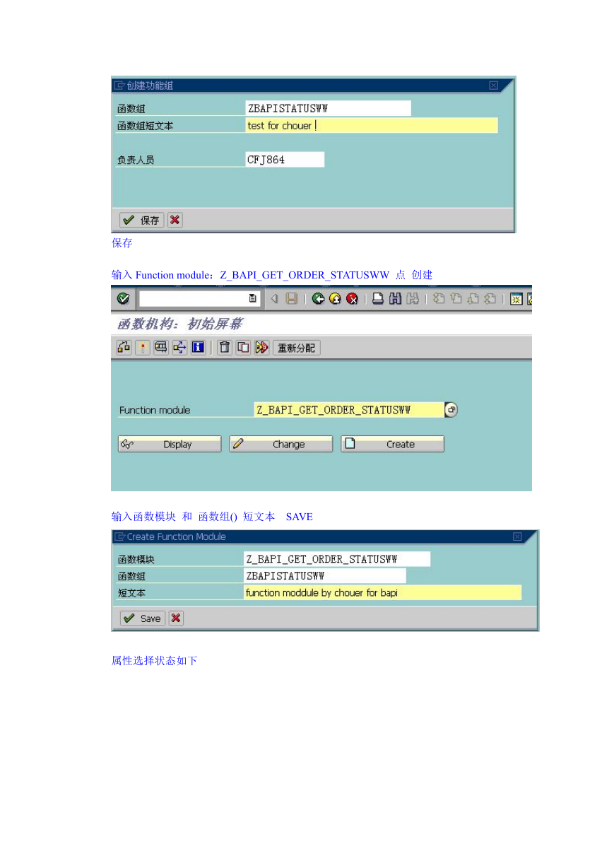The width and height of the screenshot is (614, 868).
Task: Click the blue Information icon
Action: tap(198, 347)
